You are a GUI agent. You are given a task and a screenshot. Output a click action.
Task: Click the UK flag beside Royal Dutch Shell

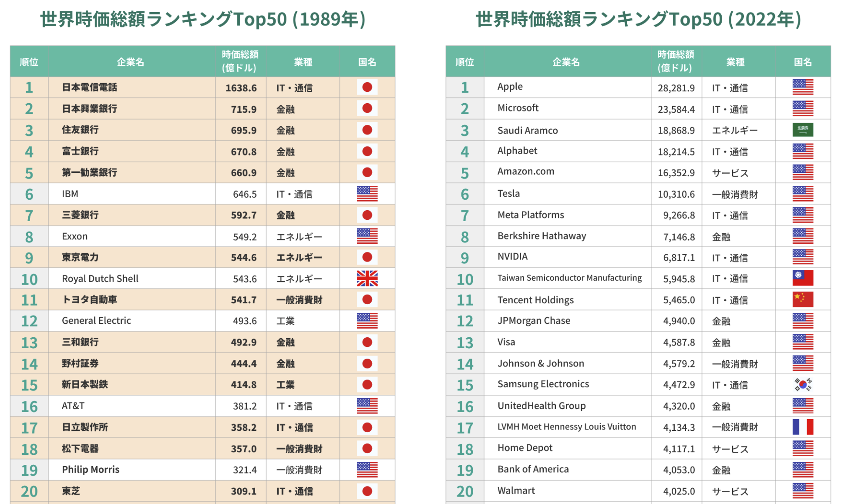(367, 279)
